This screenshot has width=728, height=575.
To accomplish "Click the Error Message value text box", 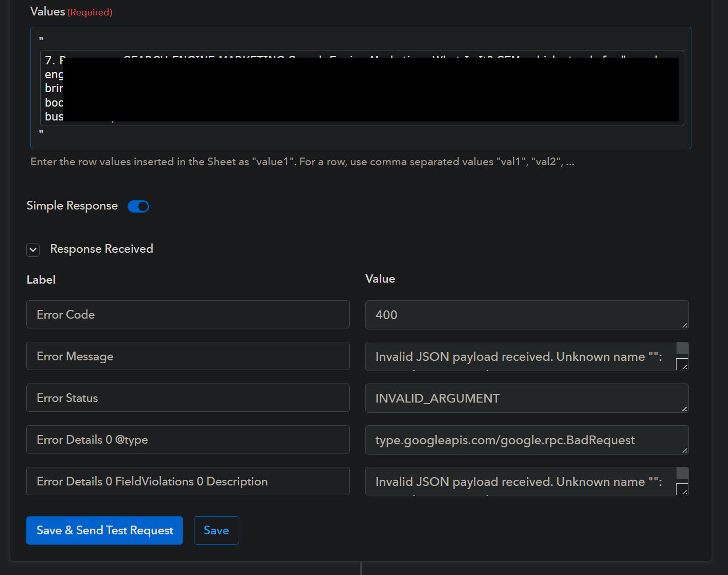I will click(520, 357).
